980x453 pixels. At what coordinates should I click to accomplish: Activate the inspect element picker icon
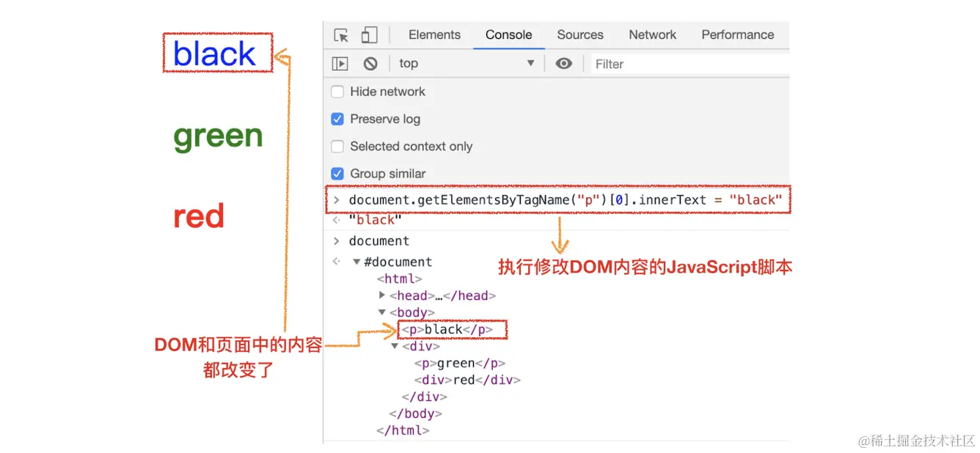(x=341, y=35)
